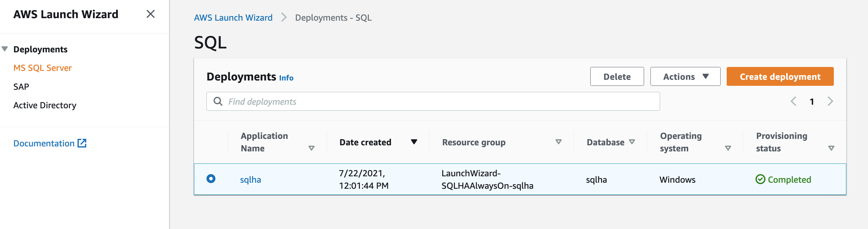Open the MS SQL Server deployments page

point(42,68)
